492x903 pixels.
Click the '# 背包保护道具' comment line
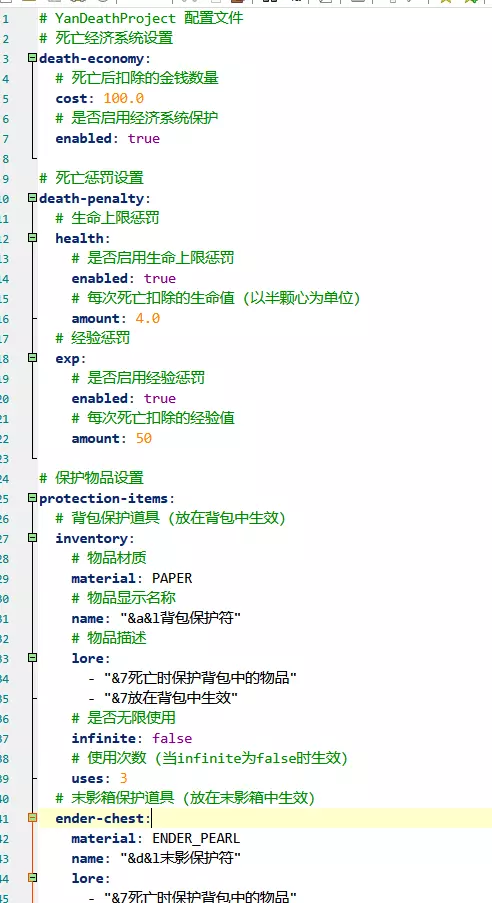pyautogui.click(x=171, y=518)
